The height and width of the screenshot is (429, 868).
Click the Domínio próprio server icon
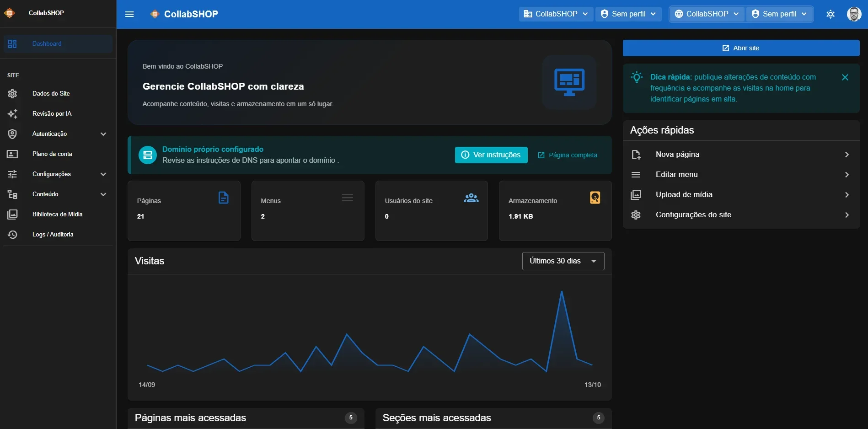click(x=148, y=155)
